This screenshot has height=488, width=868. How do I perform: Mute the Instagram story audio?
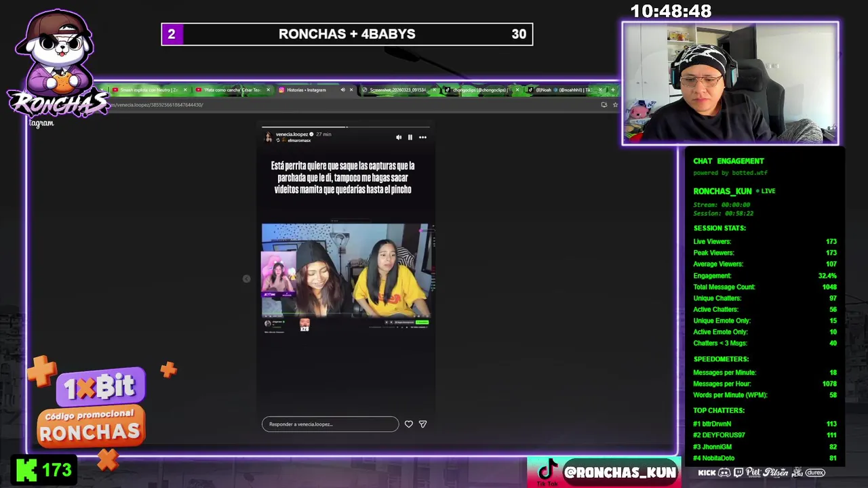[399, 137]
